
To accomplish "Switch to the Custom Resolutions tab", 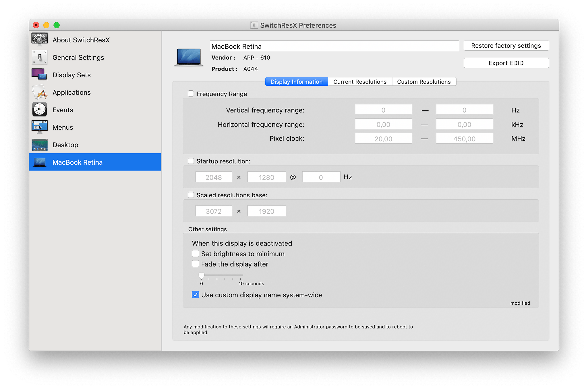I will [x=423, y=82].
